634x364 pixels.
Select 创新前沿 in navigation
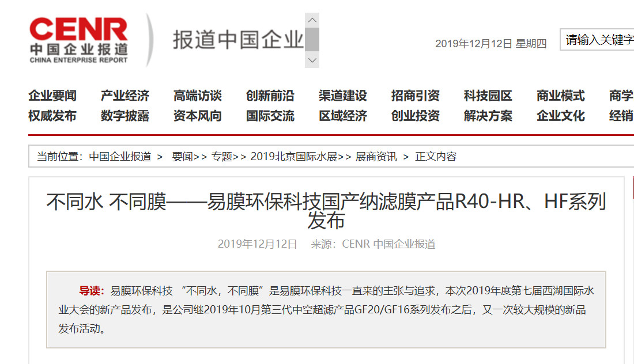click(270, 96)
